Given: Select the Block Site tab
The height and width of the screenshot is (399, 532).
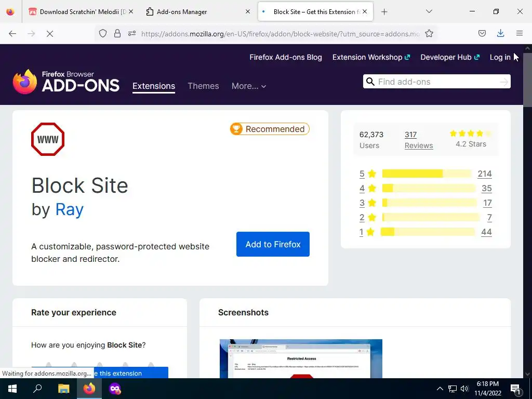Looking at the screenshot, I should coord(315,12).
